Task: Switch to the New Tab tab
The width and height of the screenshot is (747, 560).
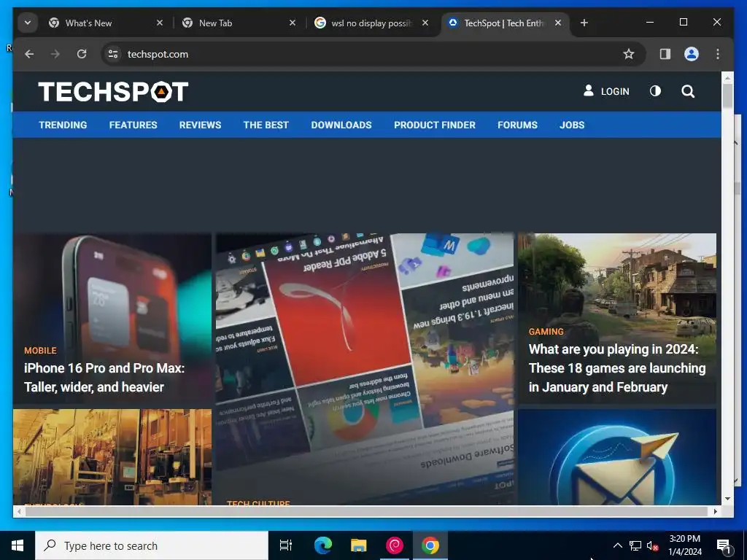Action: pyautogui.click(x=239, y=23)
